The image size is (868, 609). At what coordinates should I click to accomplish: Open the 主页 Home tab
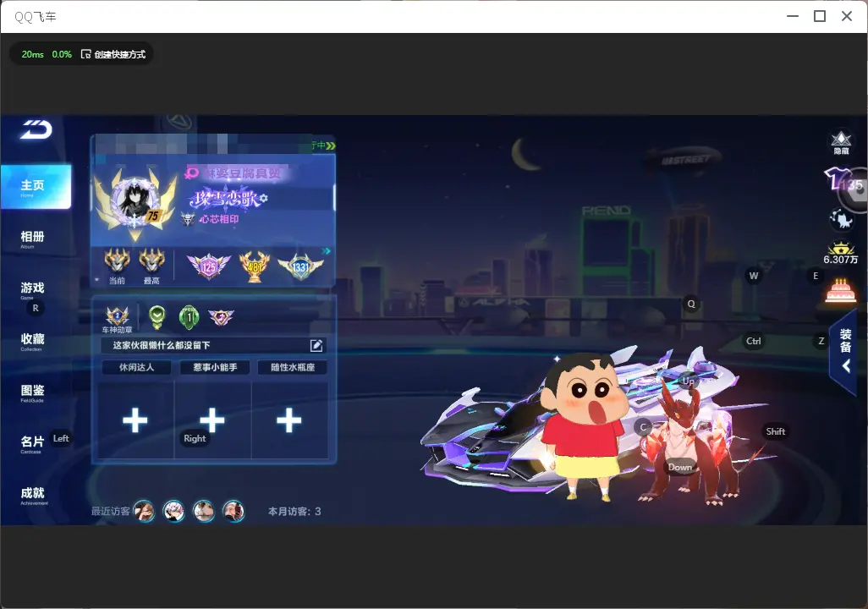(36, 187)
